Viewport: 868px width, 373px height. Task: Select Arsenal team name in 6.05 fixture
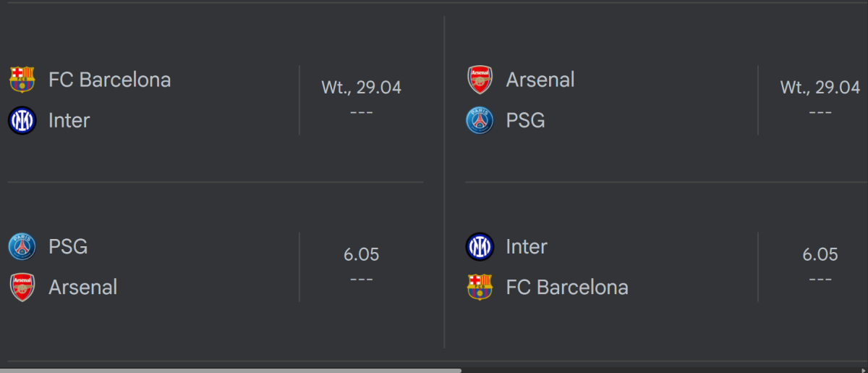pos(82,288)
